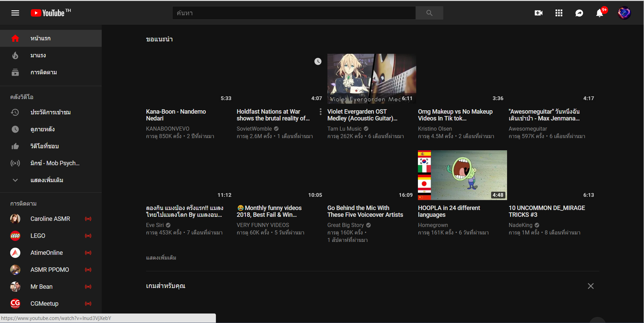Open the YouTube apps grid
This screenshot has height=323, width=644.
(559, 13)
